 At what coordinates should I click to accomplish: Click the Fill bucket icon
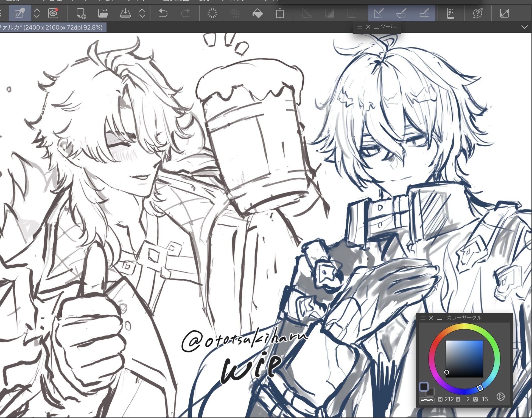point(257,13)
